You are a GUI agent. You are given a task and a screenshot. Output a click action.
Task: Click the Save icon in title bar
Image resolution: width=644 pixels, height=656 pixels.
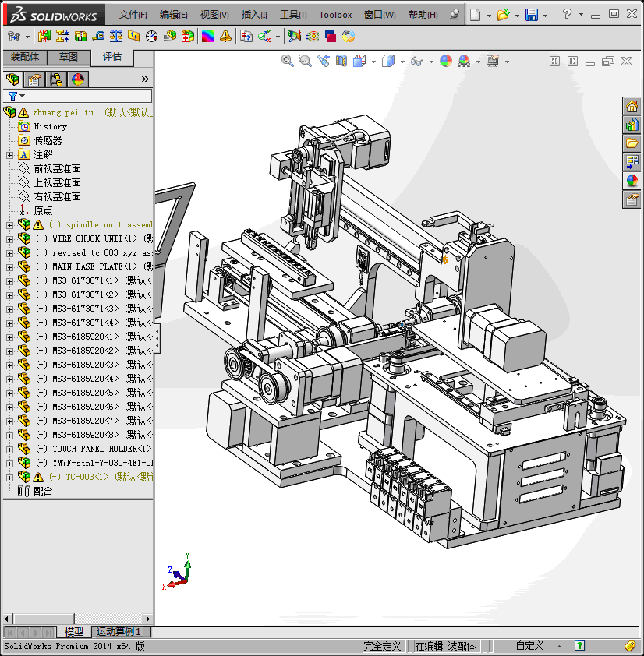[x=531, y=15]
